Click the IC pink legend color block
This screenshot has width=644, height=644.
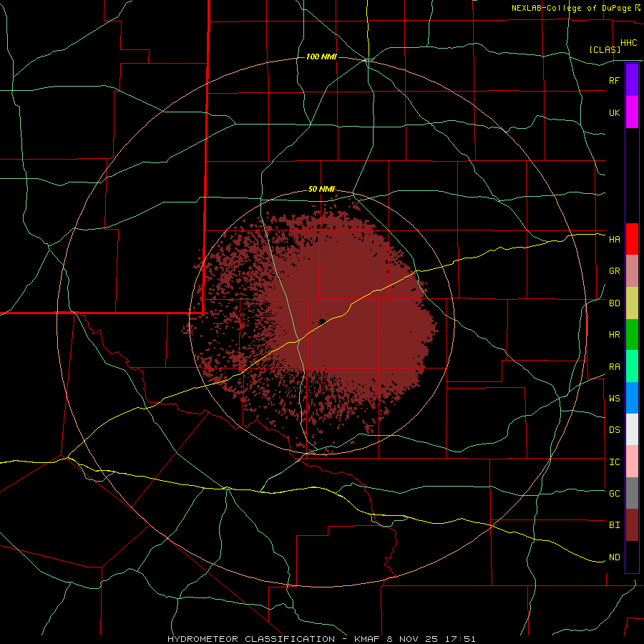click(x=632, y=462)
